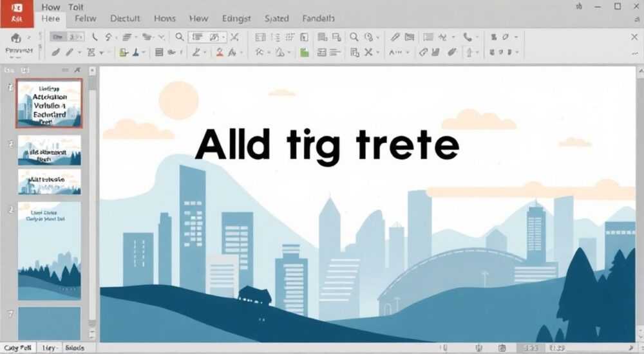Switch to the "Hons" ribbon tab
644x354 pixels.
click(165, 19)
